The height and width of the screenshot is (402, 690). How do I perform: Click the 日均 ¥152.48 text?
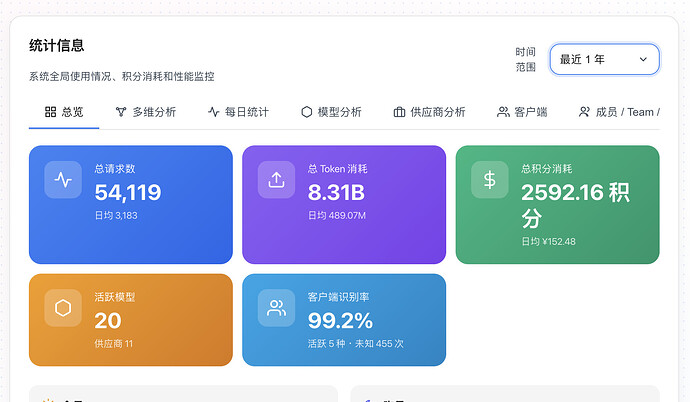[548, 241]
